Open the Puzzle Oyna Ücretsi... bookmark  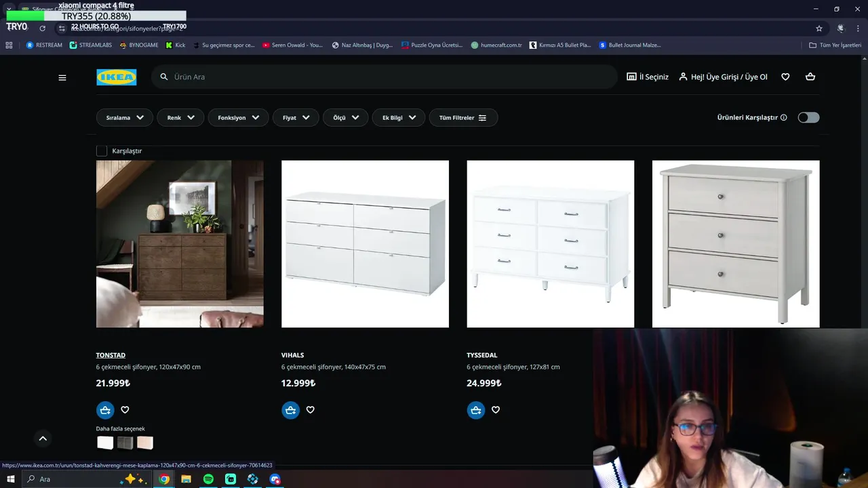point(432,45)
